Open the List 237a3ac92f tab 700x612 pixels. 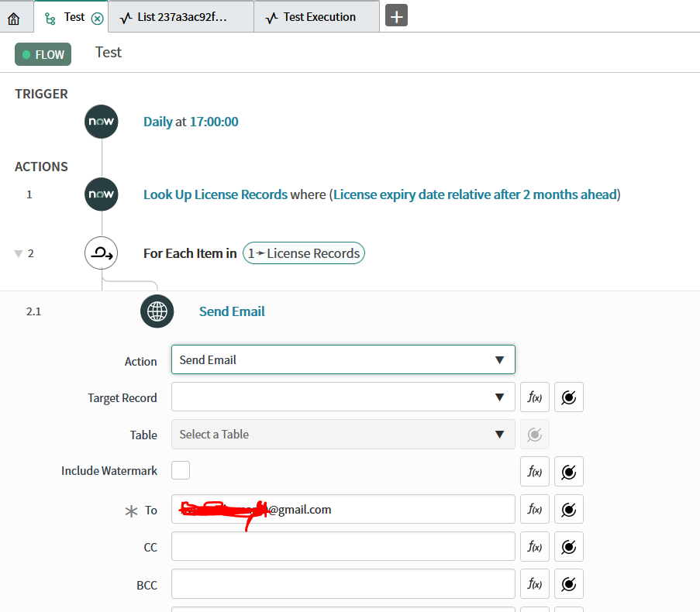[x=181, y=17]
